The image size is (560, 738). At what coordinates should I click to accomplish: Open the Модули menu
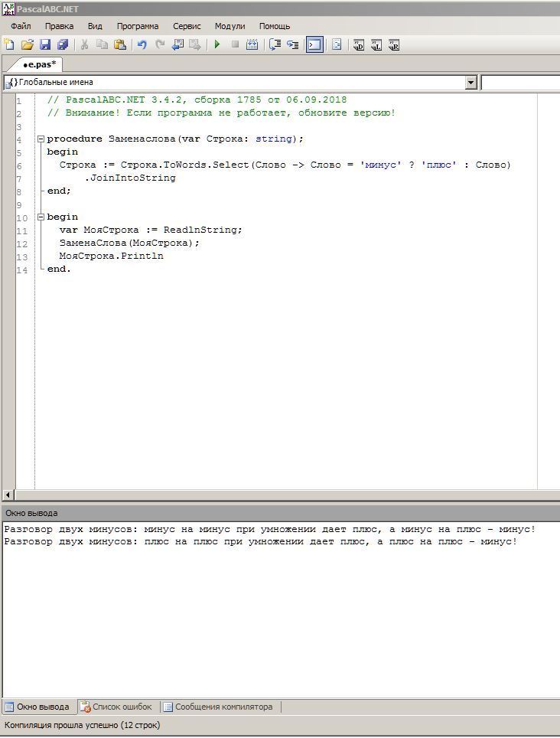(230, 26)
